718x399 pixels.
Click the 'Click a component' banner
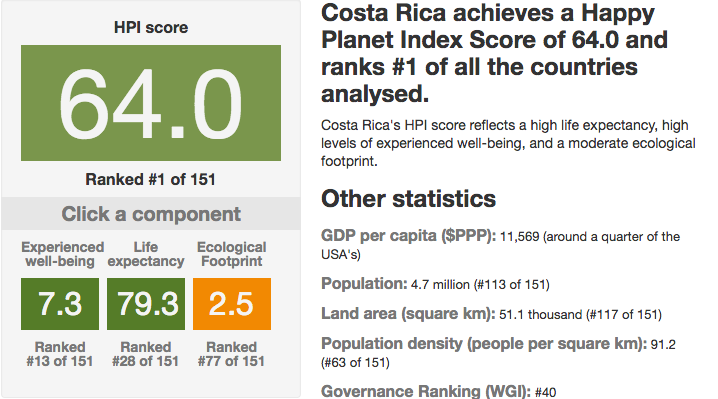tap(151, 214)
